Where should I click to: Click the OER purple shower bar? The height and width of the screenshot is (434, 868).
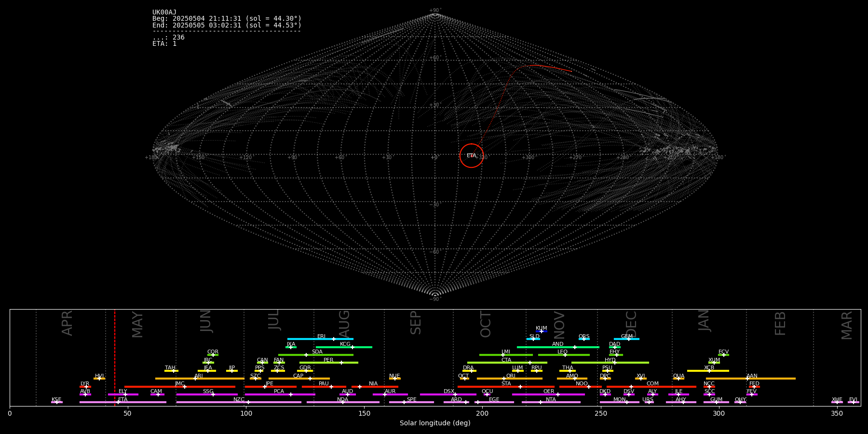548,394
